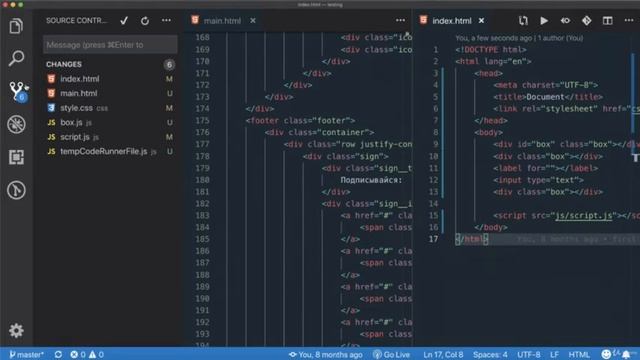Open the Debug view in activity bar
The height and width of the screenshot is (360, 640).
pyautogui.click(x=16, y=124)
